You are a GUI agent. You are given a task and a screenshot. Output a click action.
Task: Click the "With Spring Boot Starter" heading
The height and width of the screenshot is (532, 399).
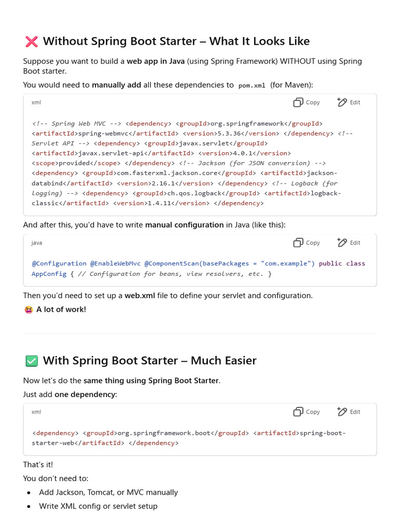coord(150,361)
